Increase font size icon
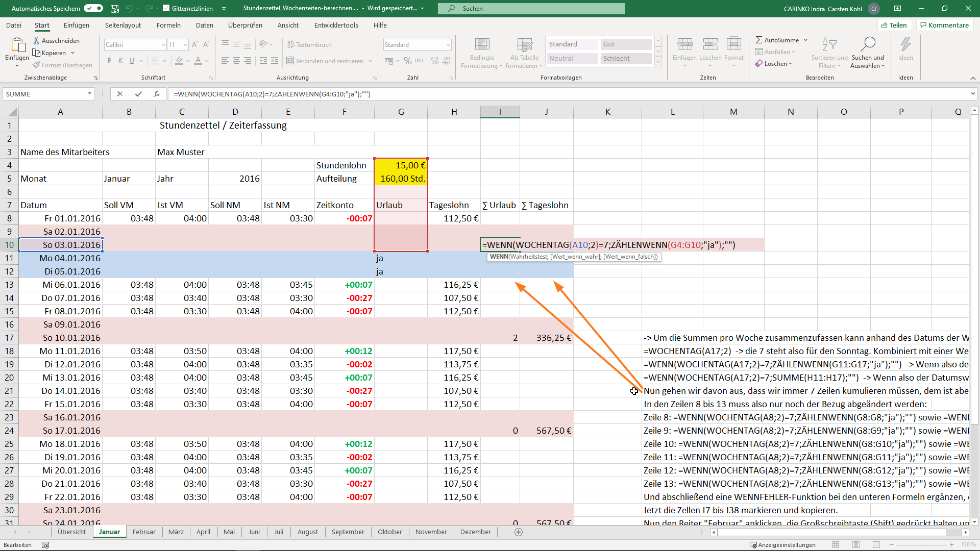980x551 pixels. [x=195, y=44]
